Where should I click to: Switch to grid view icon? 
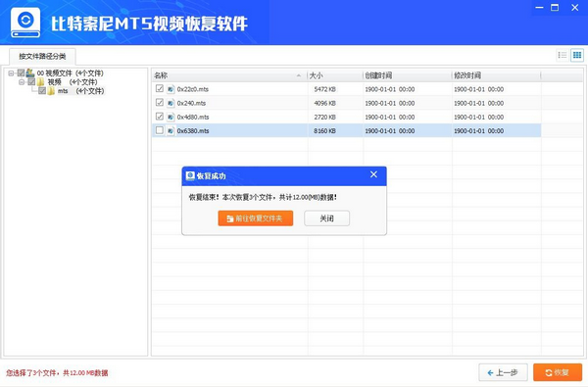(577, 56)
